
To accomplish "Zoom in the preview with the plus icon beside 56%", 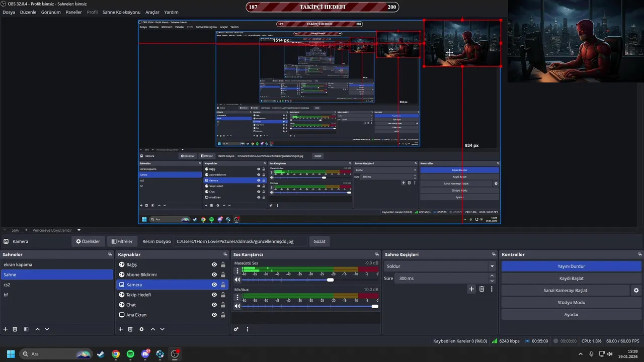I will [26, 230].
